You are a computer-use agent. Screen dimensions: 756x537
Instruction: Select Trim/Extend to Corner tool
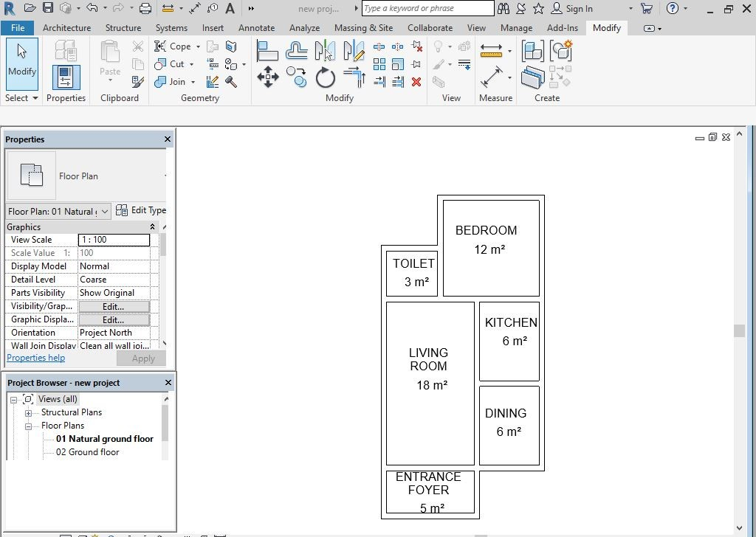(354, 77)
